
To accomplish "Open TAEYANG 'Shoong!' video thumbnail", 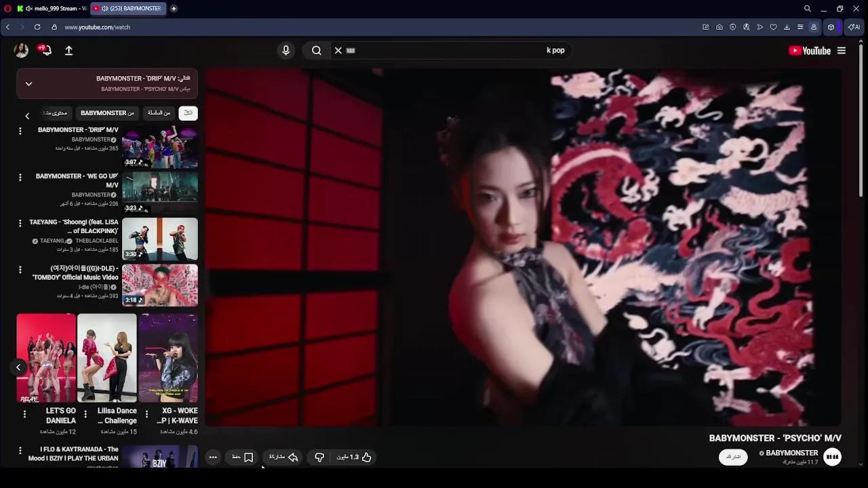I will [x=160, y=239].
